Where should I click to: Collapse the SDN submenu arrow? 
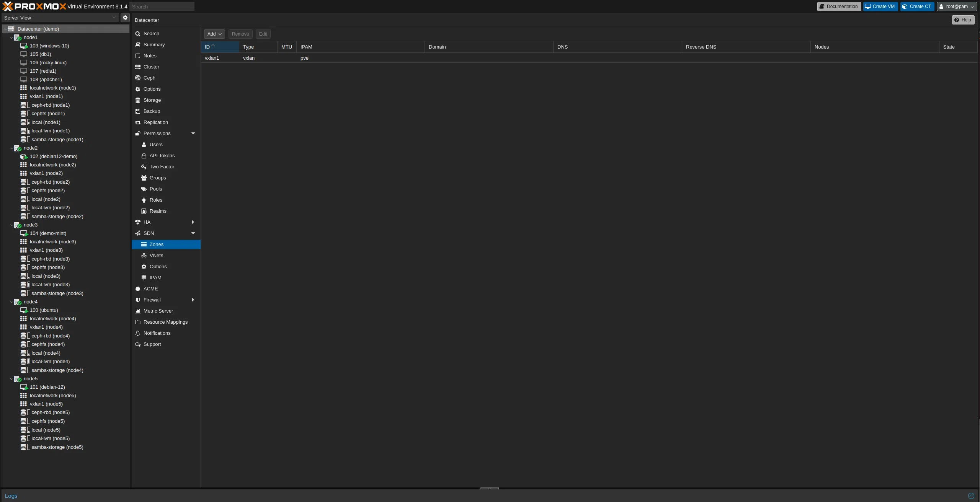(193, 233)
